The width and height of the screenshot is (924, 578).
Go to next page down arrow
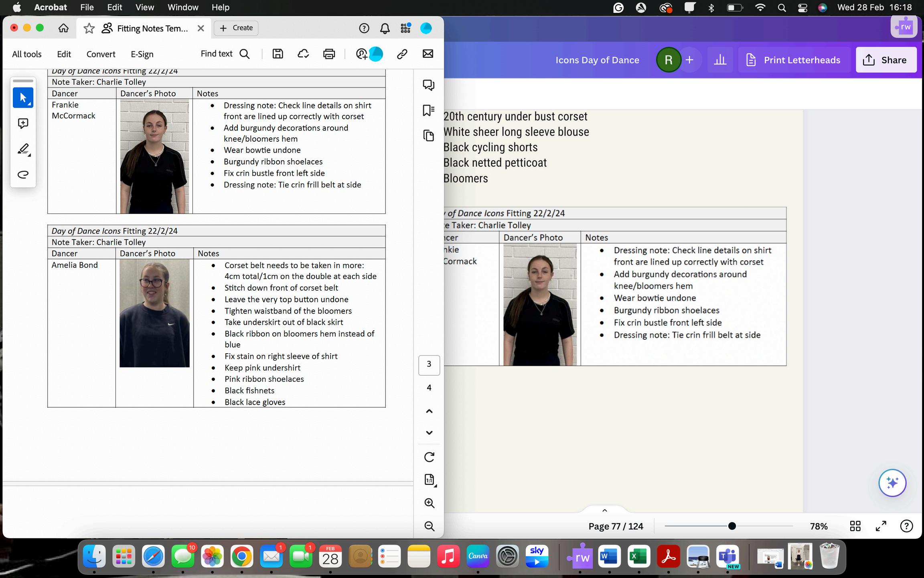[429, 433]
